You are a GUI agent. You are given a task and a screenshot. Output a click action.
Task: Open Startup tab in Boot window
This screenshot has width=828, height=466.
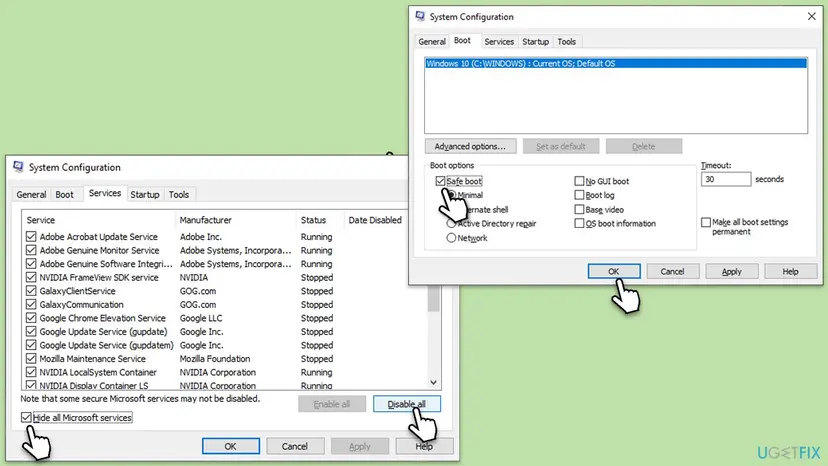(x=535, y=41)
